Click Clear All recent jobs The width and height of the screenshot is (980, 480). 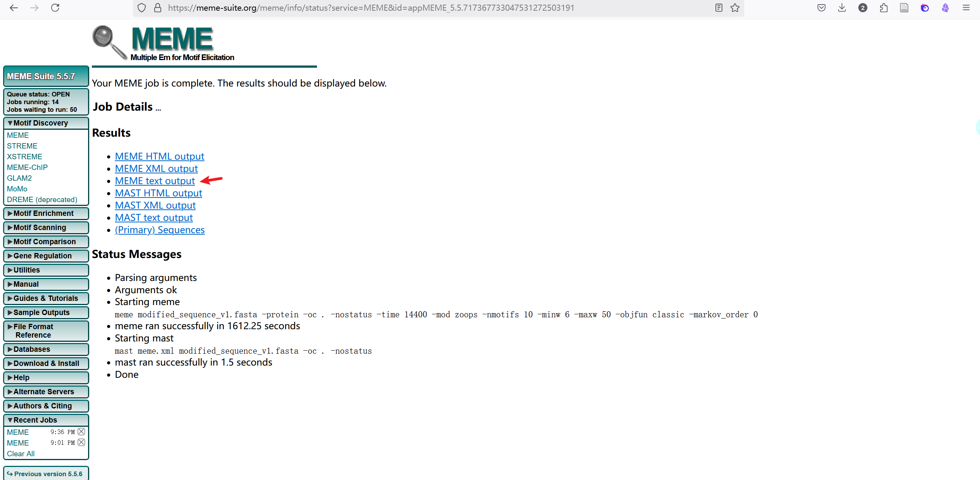click(21, 454)
